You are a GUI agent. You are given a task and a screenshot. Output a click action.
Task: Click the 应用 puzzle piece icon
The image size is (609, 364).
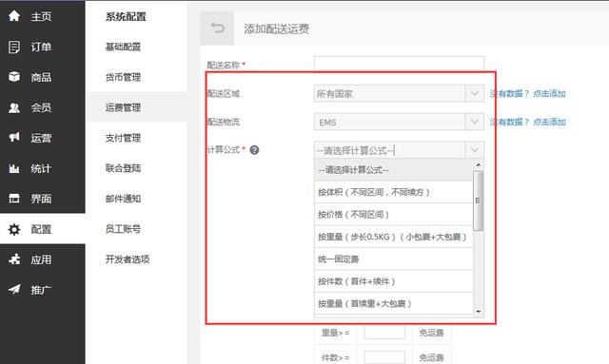[14, 259]
